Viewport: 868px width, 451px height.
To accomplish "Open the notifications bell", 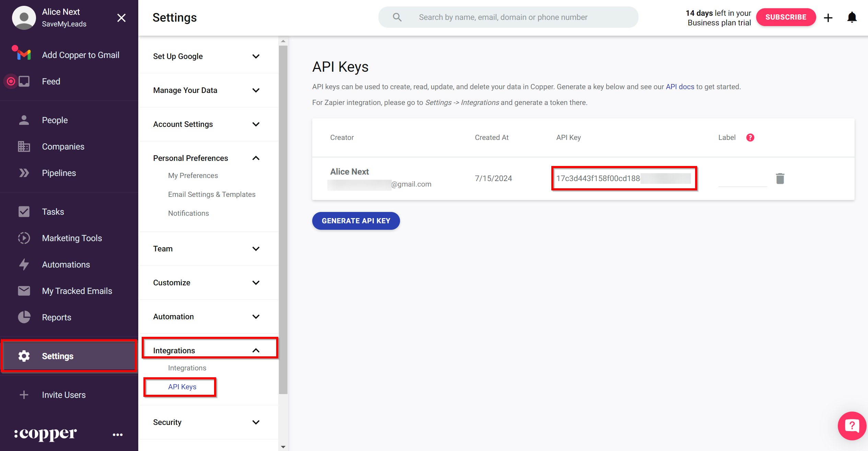I will tap(852, 17).
